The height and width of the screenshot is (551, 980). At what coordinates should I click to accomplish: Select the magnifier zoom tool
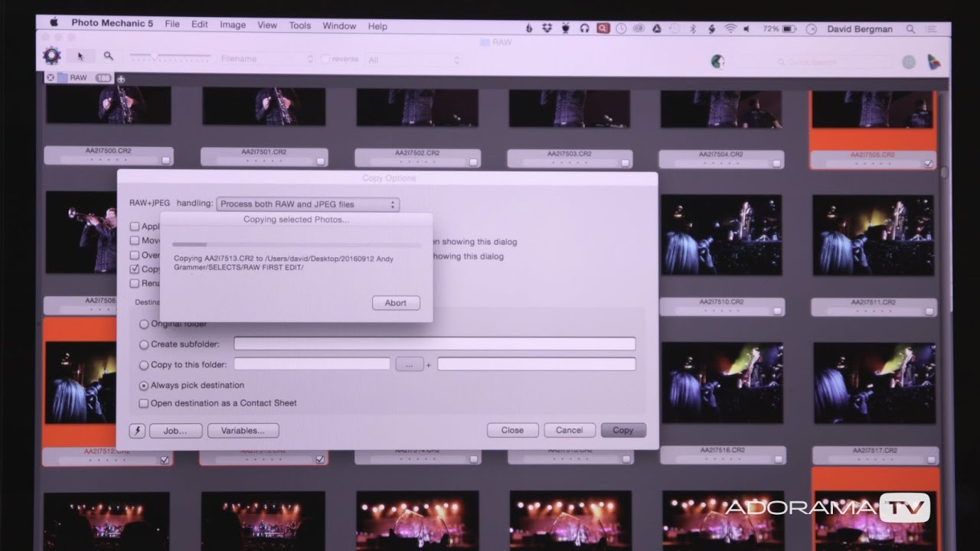point(109,56)
